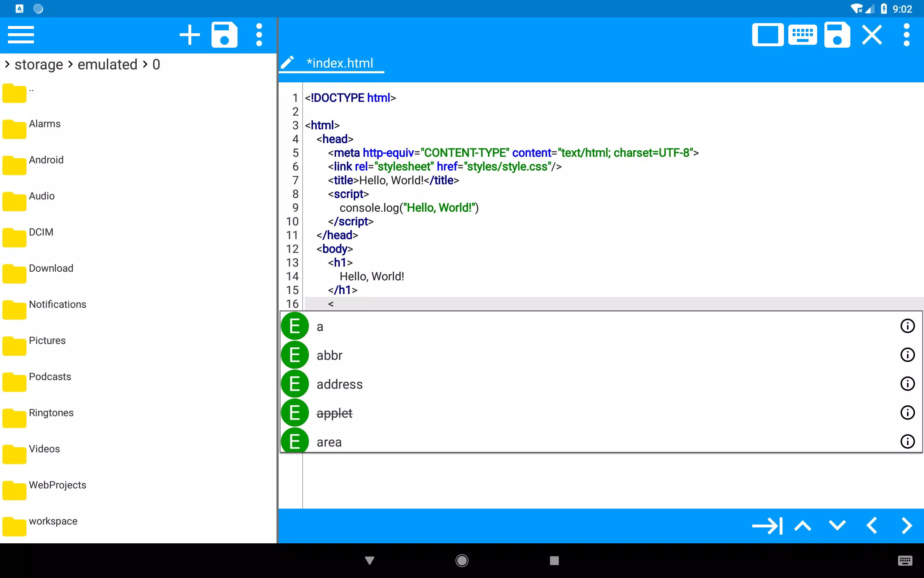Open the editor overflow three-dots menu

(906, 35)
